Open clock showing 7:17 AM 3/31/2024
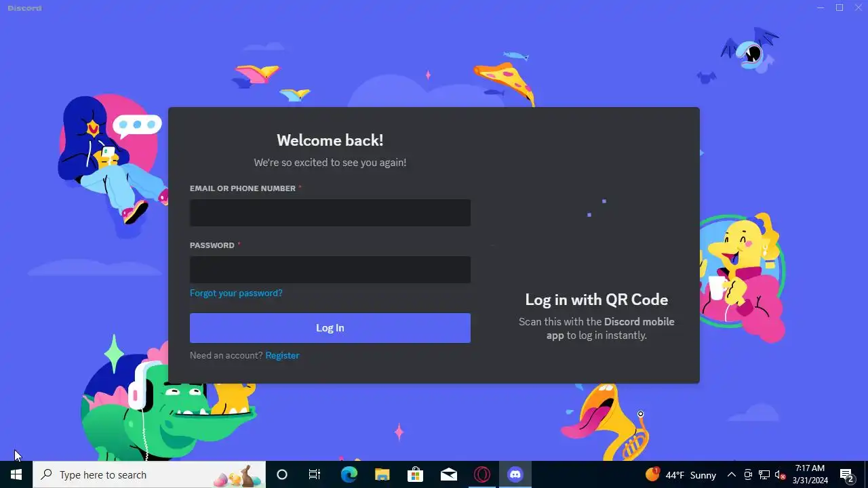Image resolution: width=868 pixels, height=488 pixels. tap(810, 474)
